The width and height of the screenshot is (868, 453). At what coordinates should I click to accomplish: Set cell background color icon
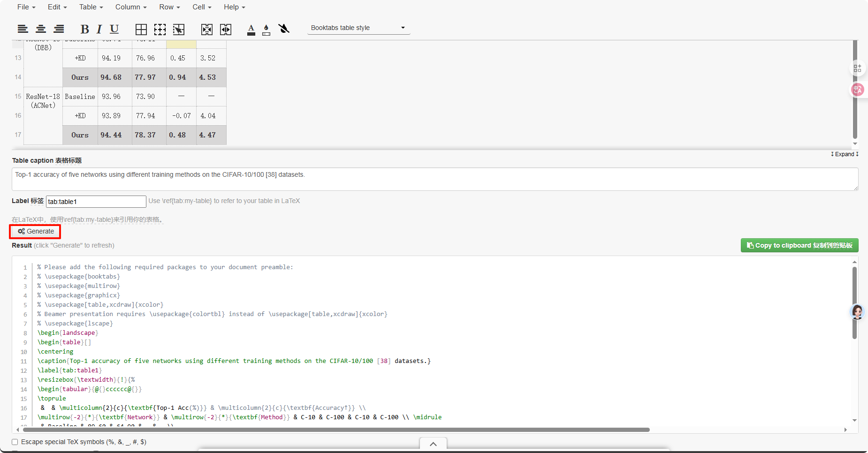point(266,30)
